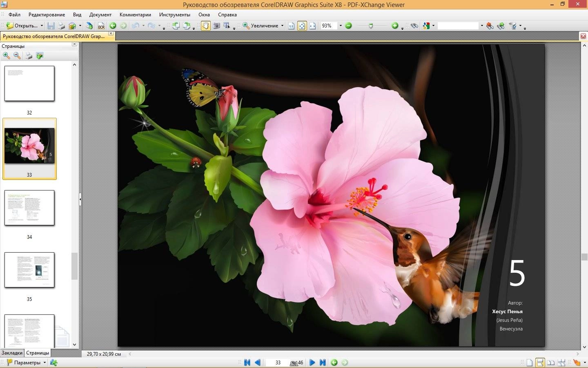Click the export pages icon in Страницы panel
Viewport: 588px width, 368px height.
click(40, 56)
